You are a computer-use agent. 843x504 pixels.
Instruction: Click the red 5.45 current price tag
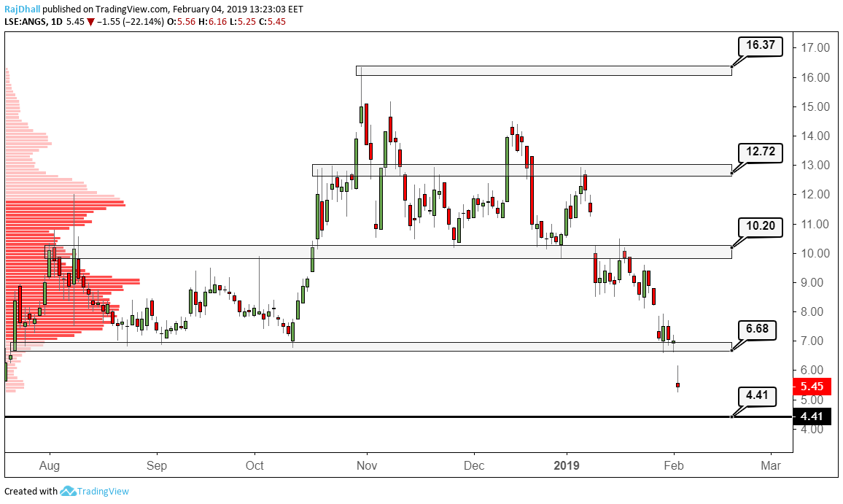[x=812, y=387]
